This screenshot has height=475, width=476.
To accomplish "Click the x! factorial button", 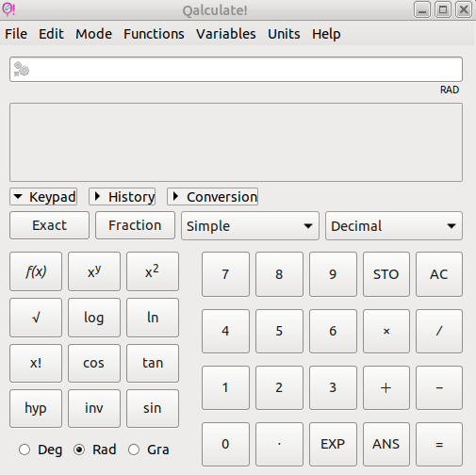I will [36, 363].
